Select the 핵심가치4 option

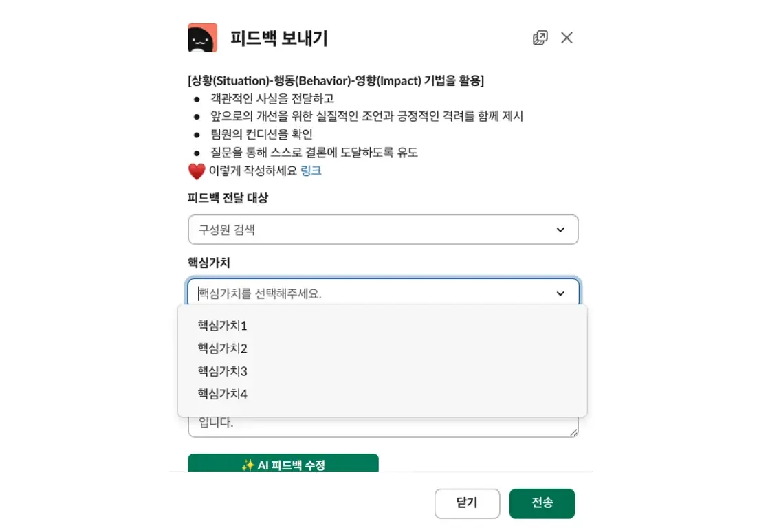[x=222, y=394]
